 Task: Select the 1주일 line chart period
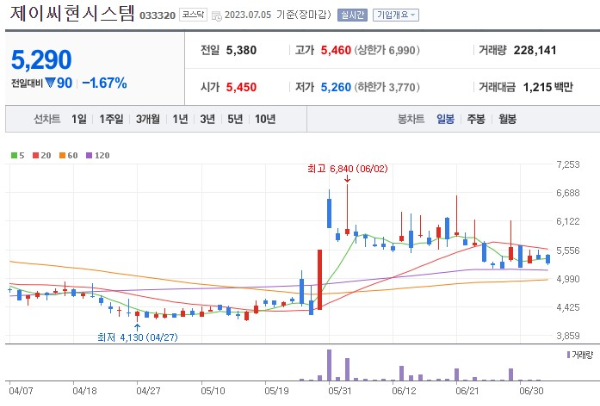point(111,119)
